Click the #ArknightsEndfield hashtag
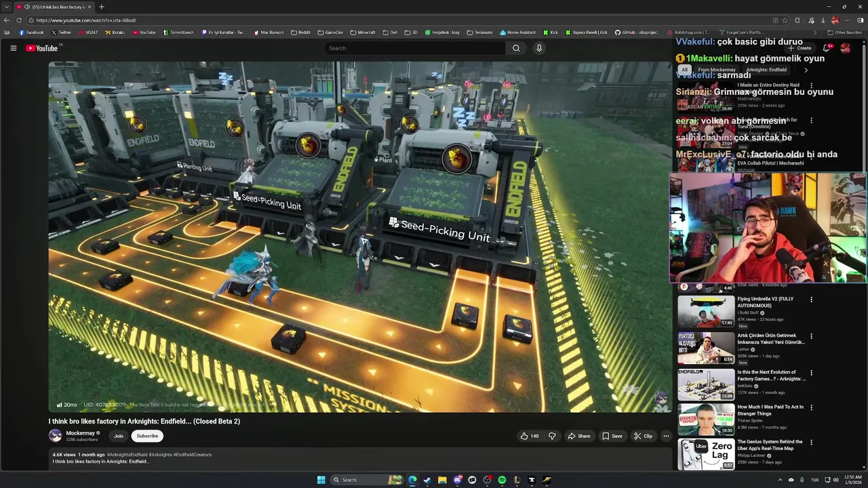 pyautogui.click(x=127, y=455)
